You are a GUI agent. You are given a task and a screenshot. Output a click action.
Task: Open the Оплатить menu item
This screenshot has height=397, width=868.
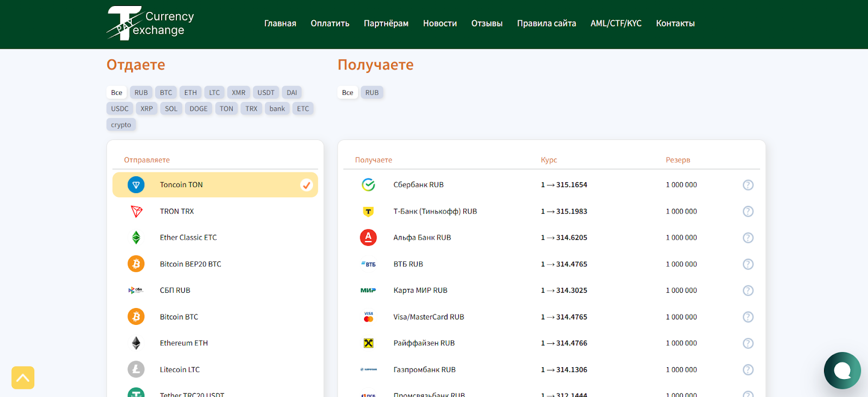pyautogui.click(x=330, y=23)
